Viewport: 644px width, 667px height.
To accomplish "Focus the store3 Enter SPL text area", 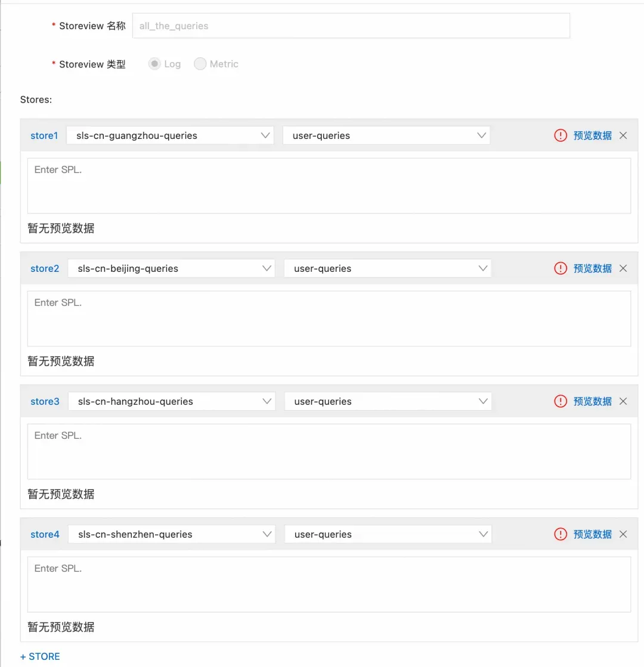I will (x=329, y=452).
